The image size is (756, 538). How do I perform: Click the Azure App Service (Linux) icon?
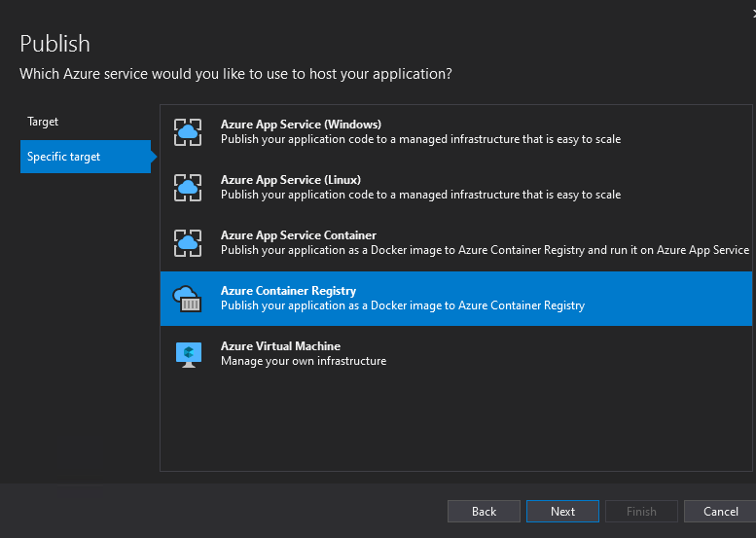click(x=187, y=188)
